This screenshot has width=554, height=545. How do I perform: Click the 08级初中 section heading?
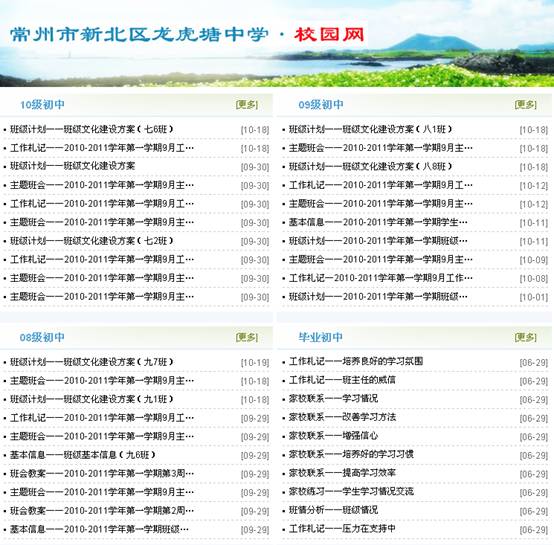42,337
